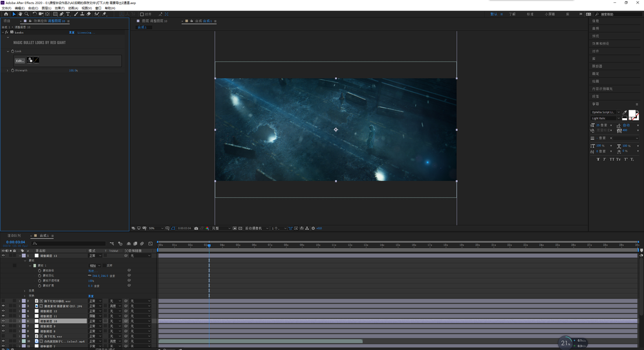Collapse layer 1 调整图层 13 properties
The width and height of the screenshot is (644, 350).
(x=20, y=256)
